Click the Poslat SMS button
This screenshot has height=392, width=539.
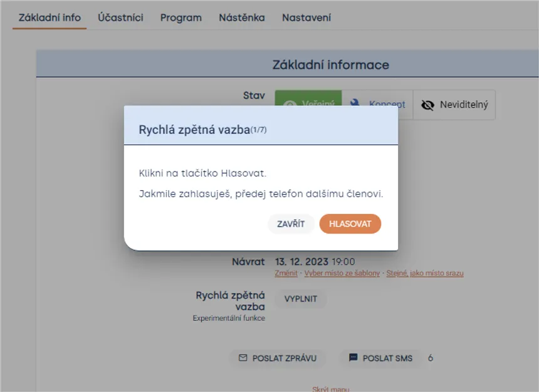[380, 358]
